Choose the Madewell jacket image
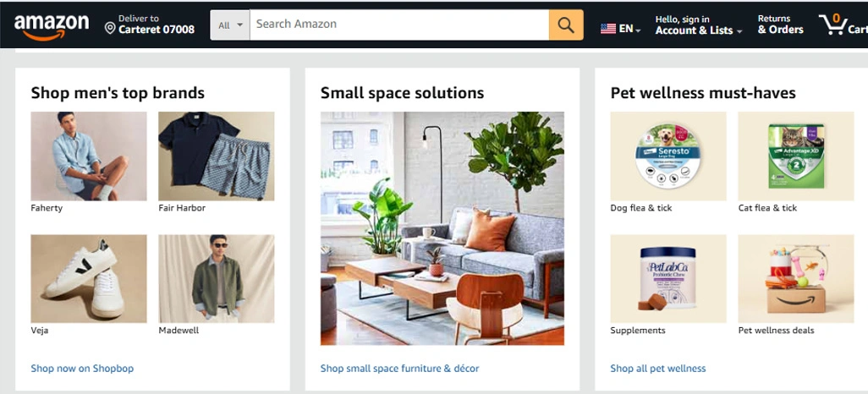This screenshot has width=868, height=394. point(216,278)
